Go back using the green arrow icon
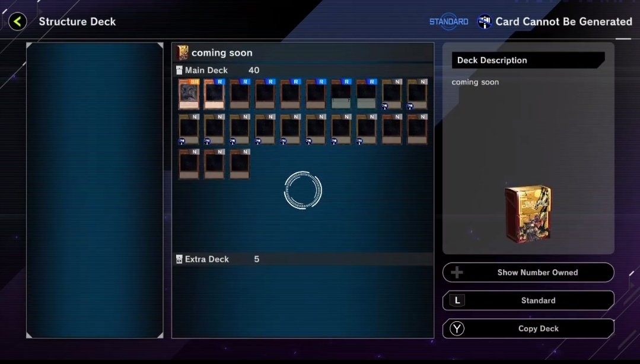The width and height of the screenshot is (640, 364). pos(18,21)
